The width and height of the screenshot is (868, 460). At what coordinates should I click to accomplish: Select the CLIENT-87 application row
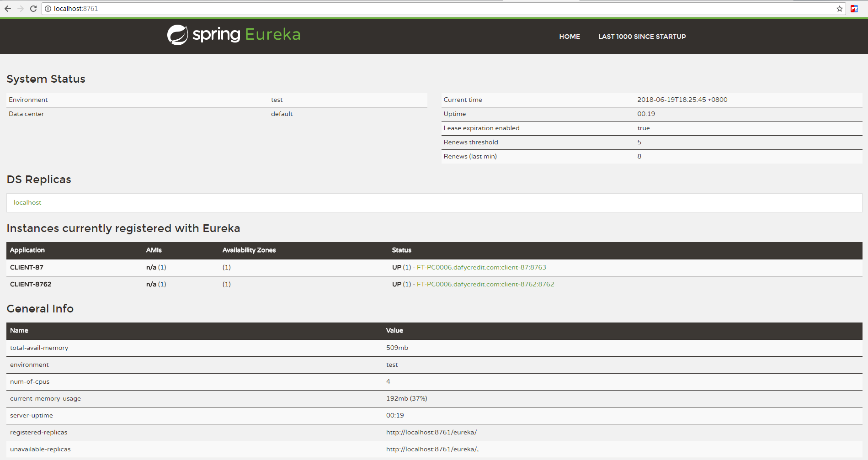pos(27,267)
